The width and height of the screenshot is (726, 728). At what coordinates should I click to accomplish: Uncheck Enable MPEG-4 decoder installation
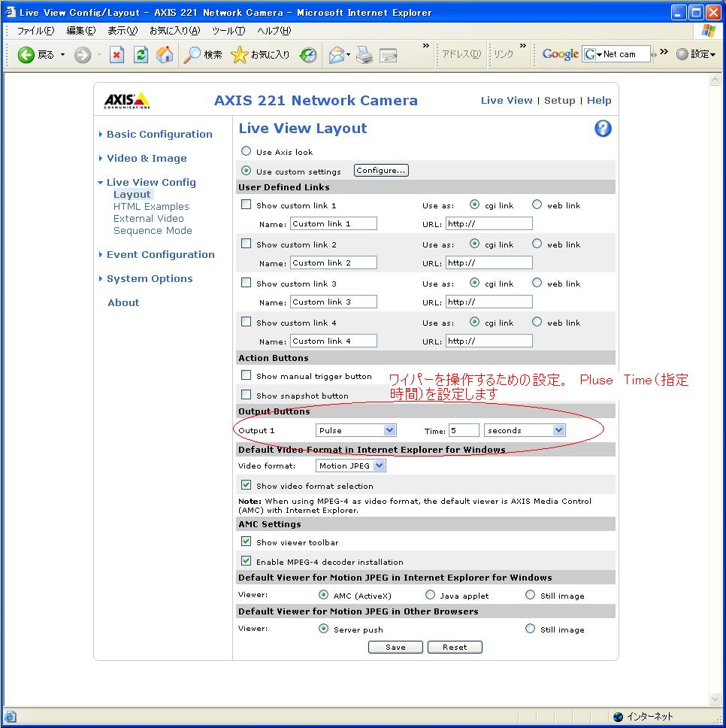click(x=246, y=561)
